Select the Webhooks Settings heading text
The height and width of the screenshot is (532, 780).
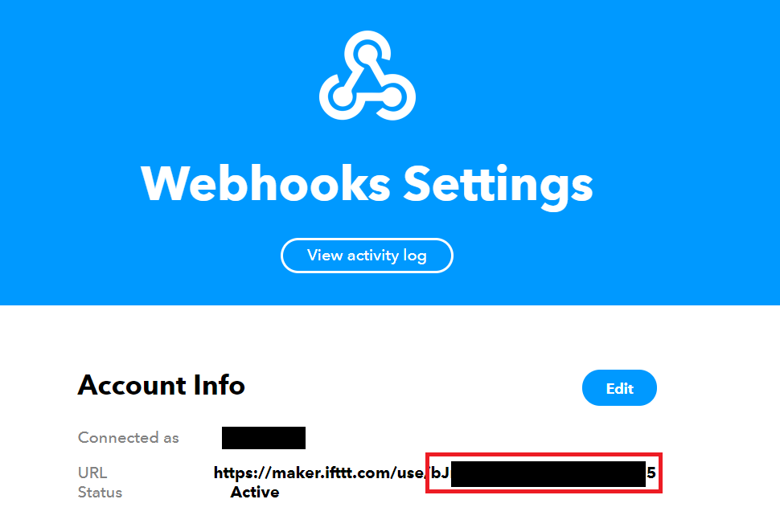367,185
